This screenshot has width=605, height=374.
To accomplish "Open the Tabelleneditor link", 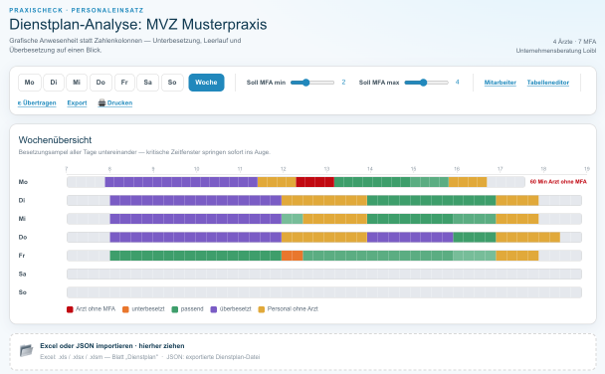I will (548, 83).
